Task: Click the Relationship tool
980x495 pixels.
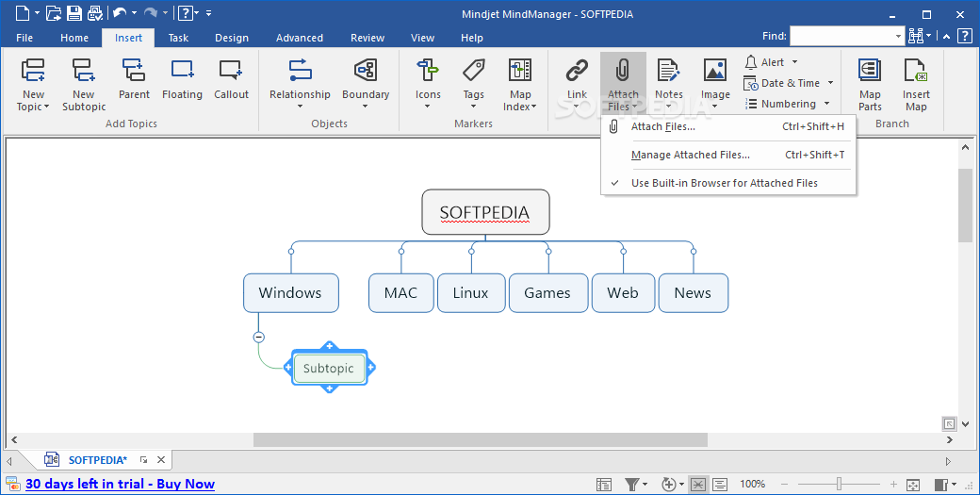Action: click(x=300, y=83)
